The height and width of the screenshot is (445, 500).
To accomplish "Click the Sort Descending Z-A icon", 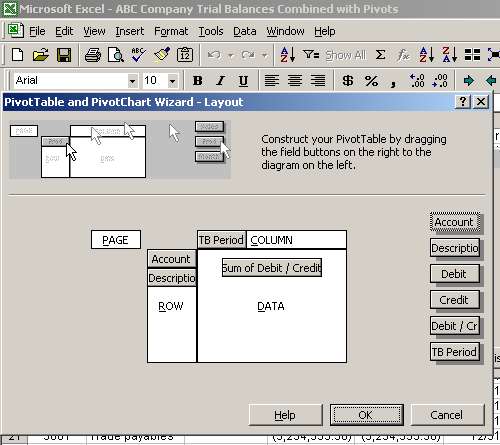I will 449,55.
